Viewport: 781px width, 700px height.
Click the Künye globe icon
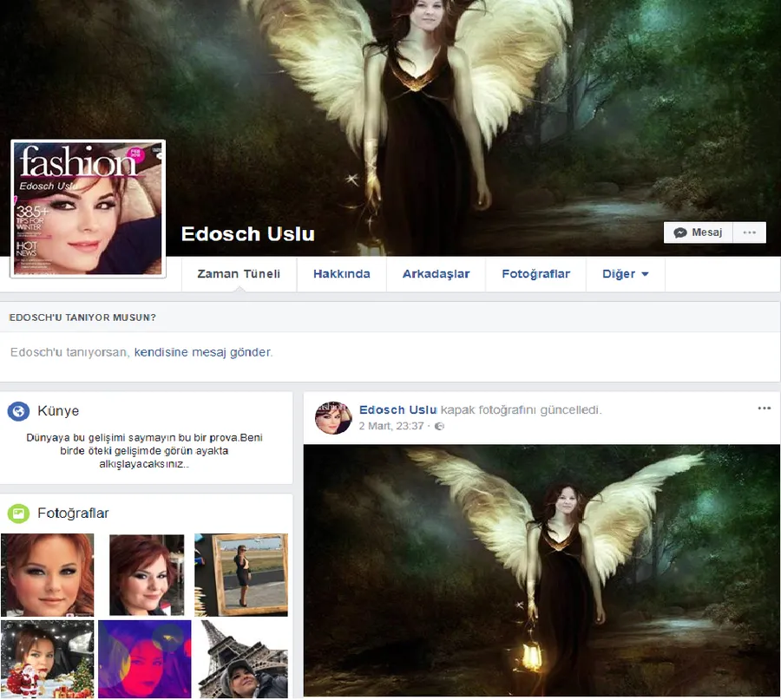pyautogui.click(x=18, y=411)
